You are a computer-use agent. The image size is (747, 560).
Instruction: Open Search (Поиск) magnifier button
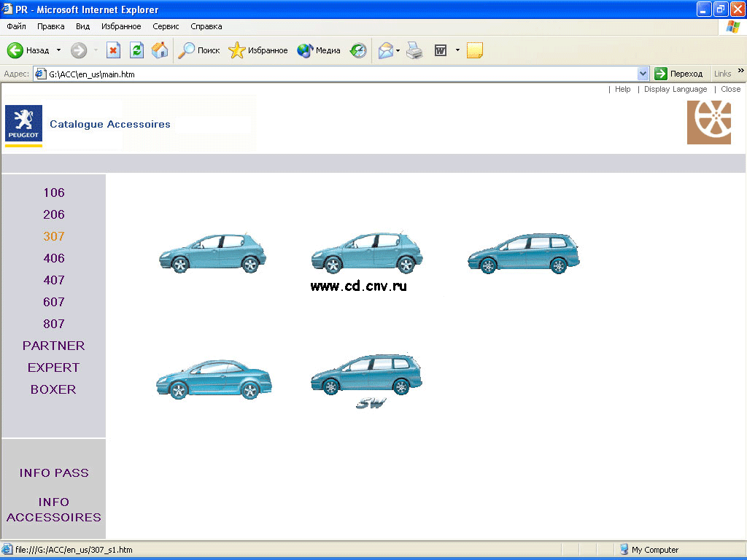point(198,50)
